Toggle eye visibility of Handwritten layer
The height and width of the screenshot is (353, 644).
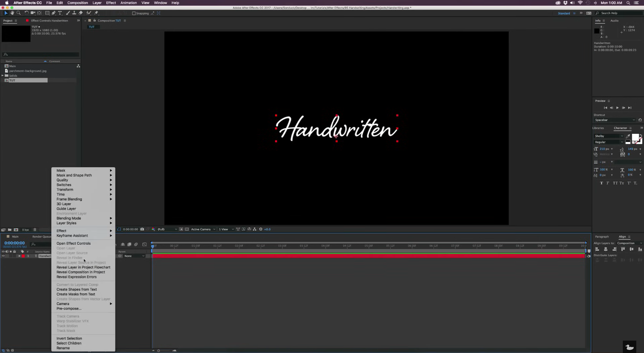point(3,256)
